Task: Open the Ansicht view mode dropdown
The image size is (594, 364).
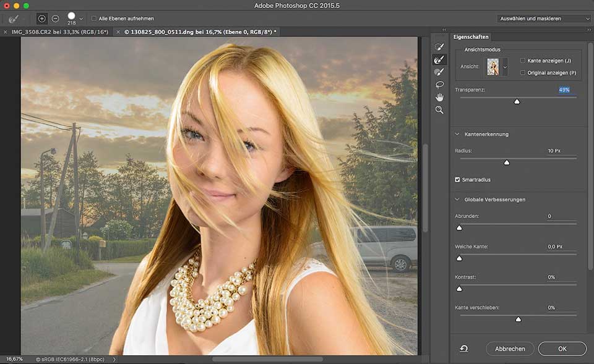Action: click(506, 67)
